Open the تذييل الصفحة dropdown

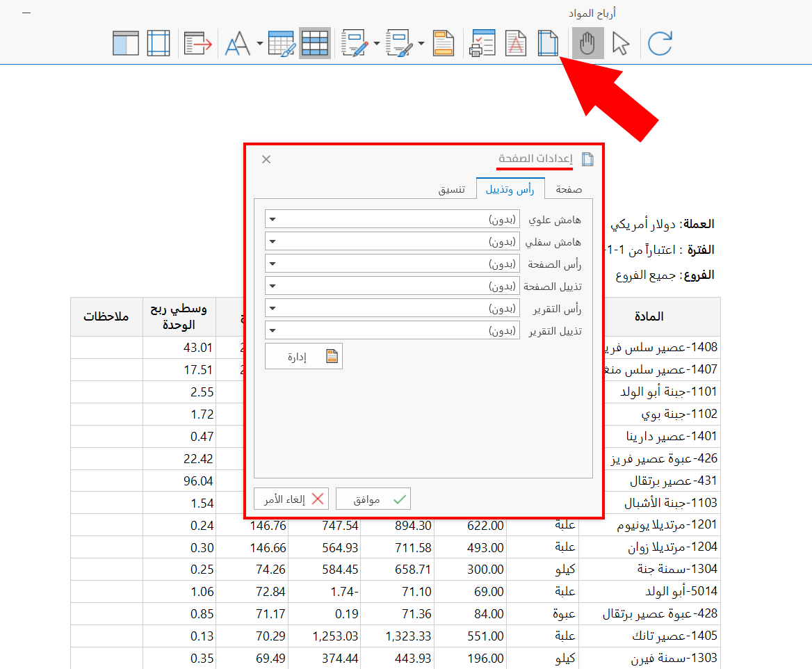click(x=392, y=286)
